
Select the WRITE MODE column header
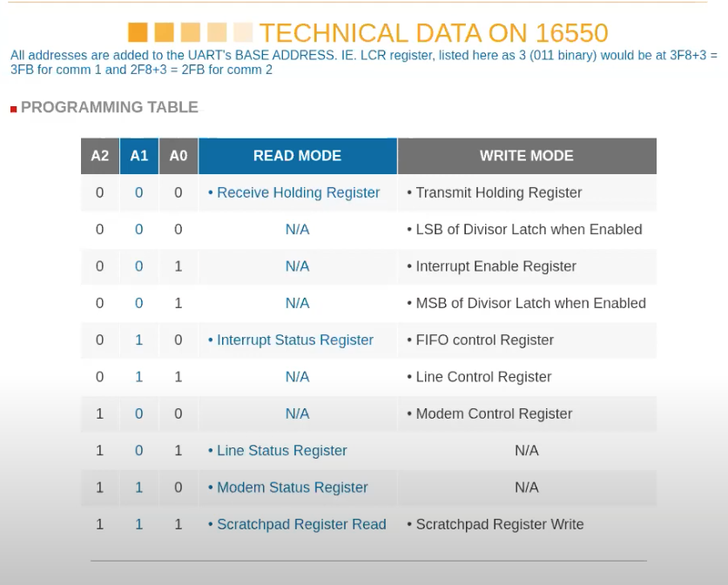526,156
